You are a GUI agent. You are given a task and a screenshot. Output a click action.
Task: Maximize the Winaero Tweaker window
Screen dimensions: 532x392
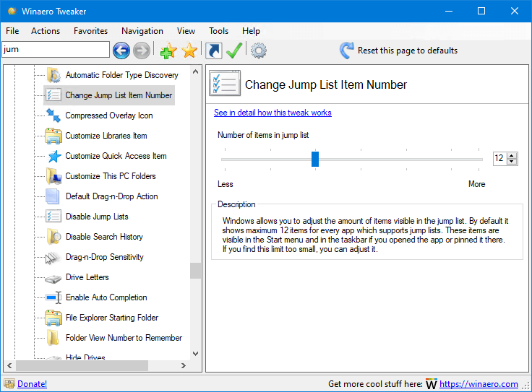[481, 11]
